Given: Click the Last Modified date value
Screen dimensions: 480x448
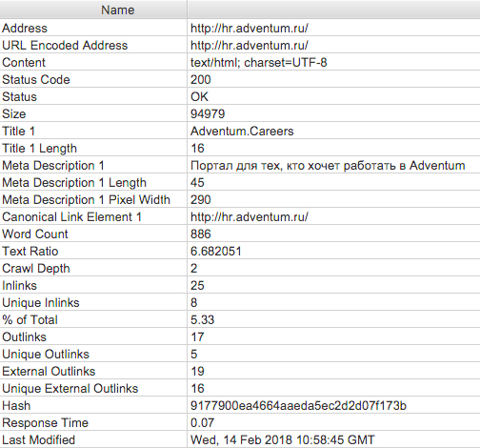Looking at the screenshot, I should tap(283, 440).
